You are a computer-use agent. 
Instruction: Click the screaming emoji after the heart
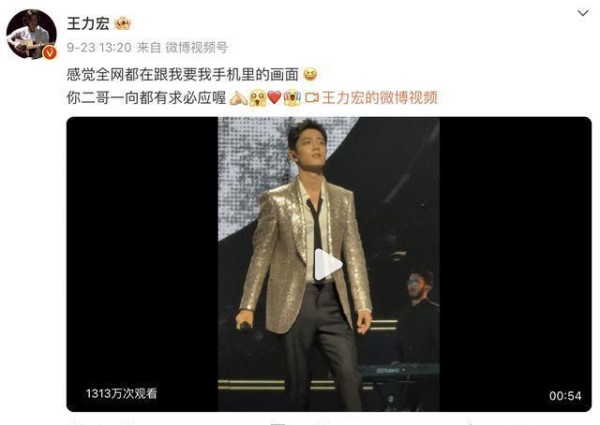tap(292, 98)
